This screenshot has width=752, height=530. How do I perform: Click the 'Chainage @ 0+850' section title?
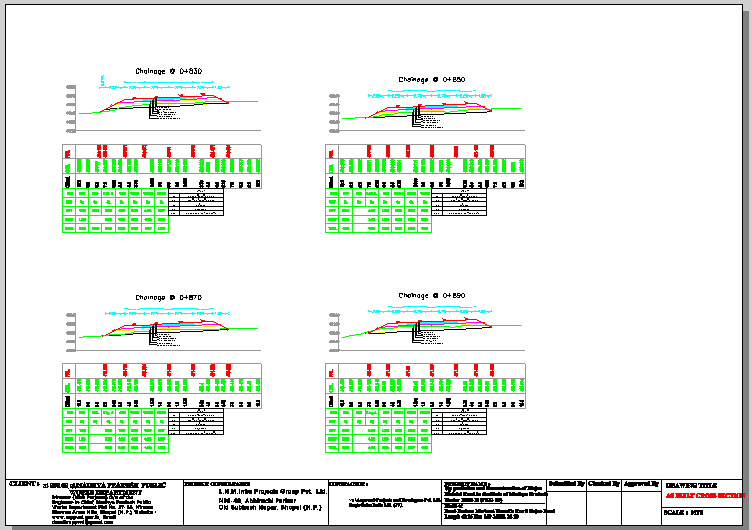pos(431,79)
